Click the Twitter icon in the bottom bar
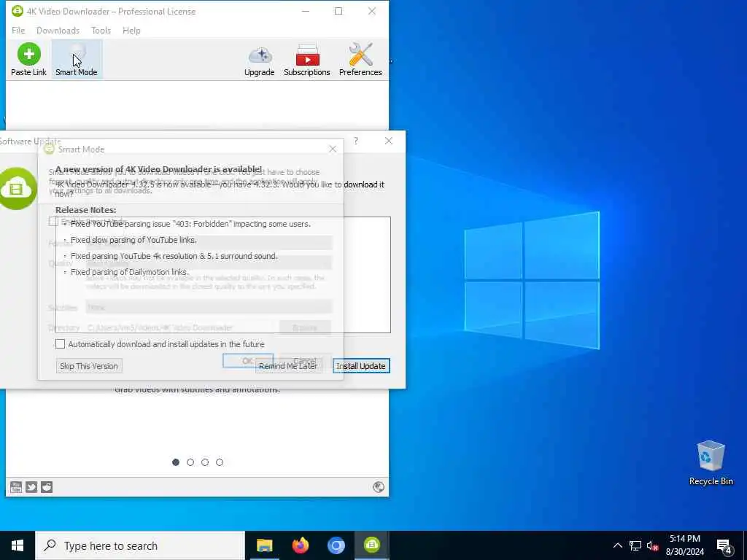Viewport: 747px width, 560px height. pyautogui.click(x=31, y=486)
